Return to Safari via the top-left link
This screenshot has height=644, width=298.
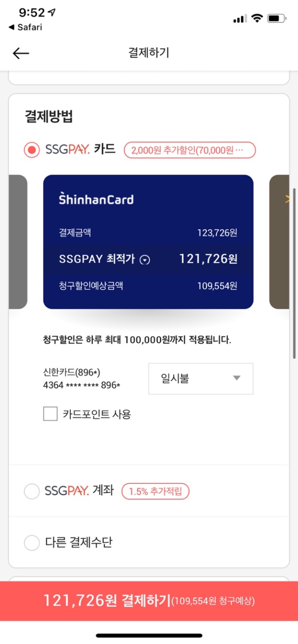pos(25,27)
